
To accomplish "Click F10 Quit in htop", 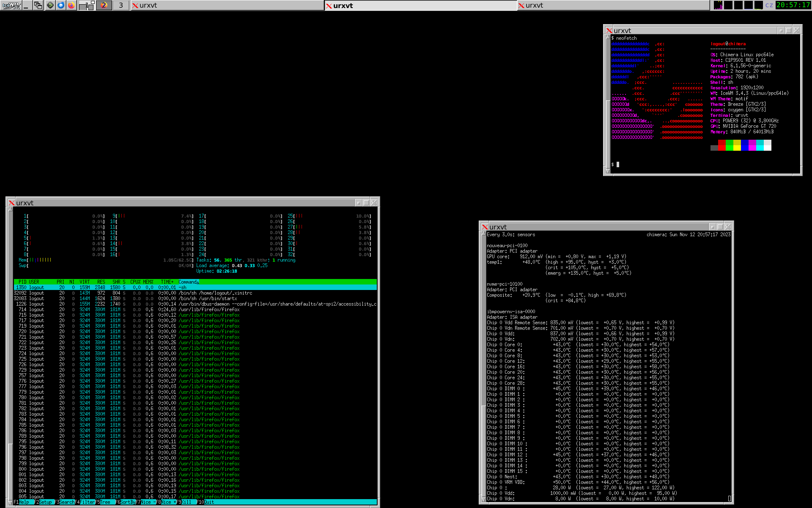I will [209, 502].
